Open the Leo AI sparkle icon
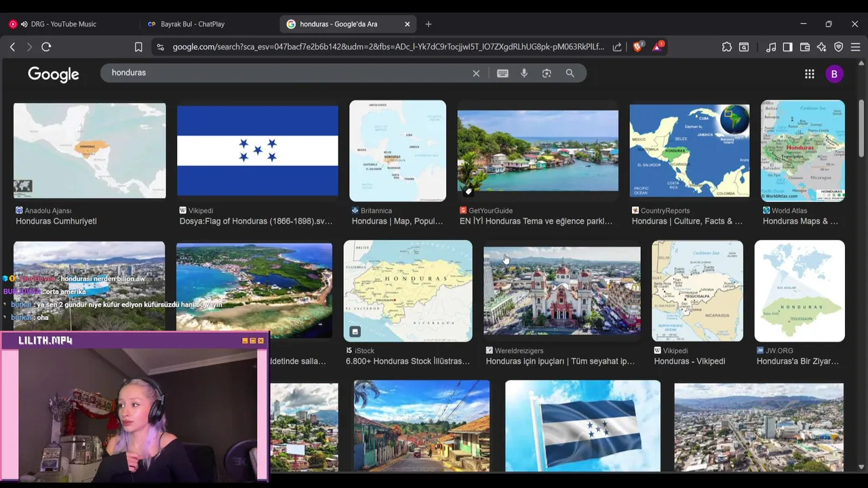Screen dimensions: 868x488 [x=822, y=47]
